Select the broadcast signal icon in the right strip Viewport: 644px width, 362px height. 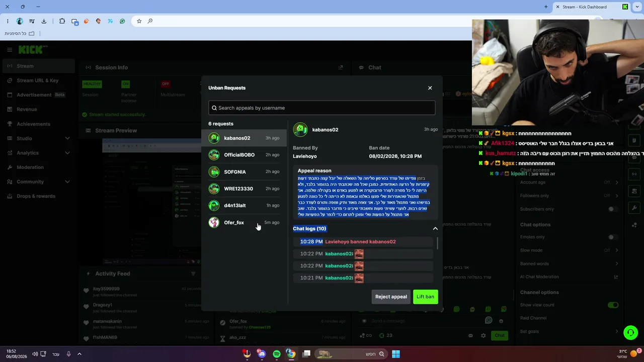tap(634, 174)
